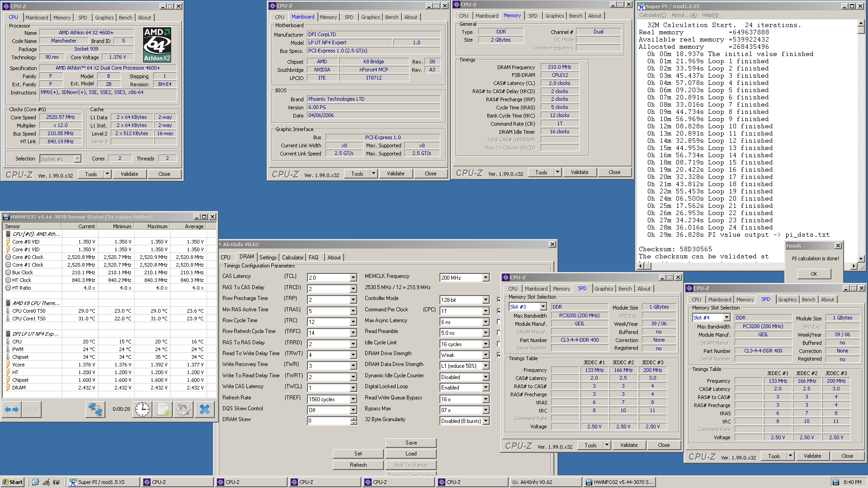
Task: Toggle checkbox beside DRAM Drive Strength Weak
Action: tap(499, 355)
